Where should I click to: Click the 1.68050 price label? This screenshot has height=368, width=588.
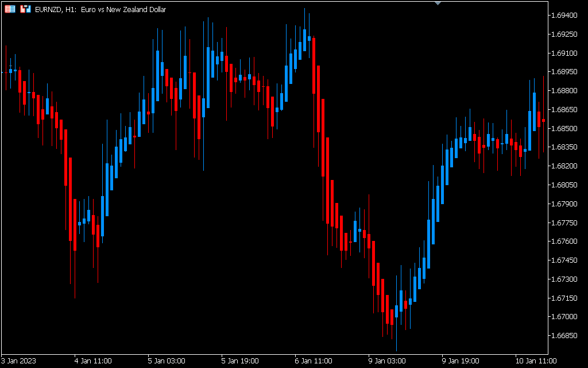pyautogui.click(x=564, y=185)
